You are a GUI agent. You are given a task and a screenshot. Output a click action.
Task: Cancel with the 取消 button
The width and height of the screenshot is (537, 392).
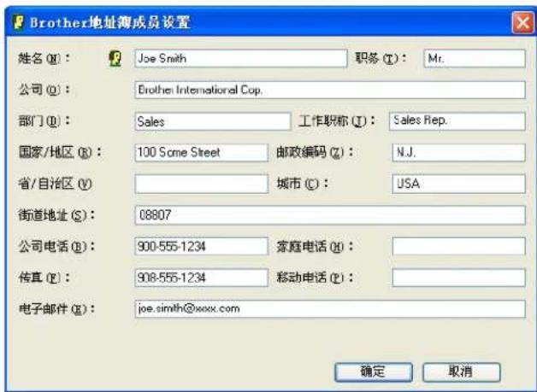461,372
